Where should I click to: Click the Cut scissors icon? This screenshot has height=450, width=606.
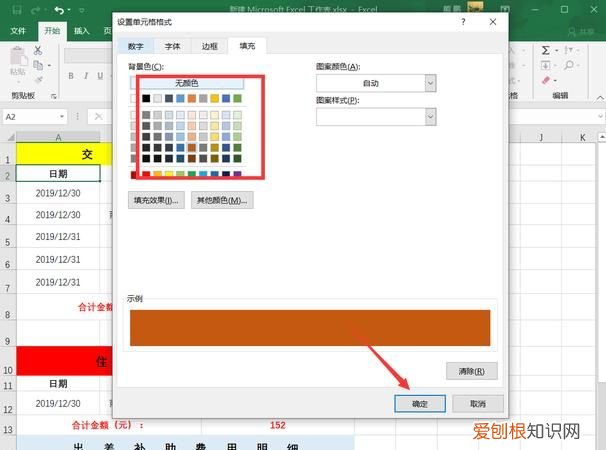[x=38, y=50]
